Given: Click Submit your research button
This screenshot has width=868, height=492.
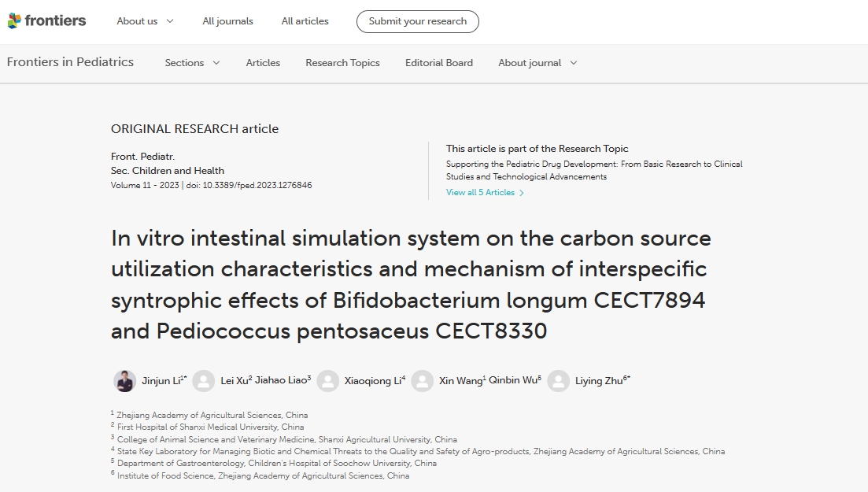Looking at the screenshot, I should tap(417, 21).
